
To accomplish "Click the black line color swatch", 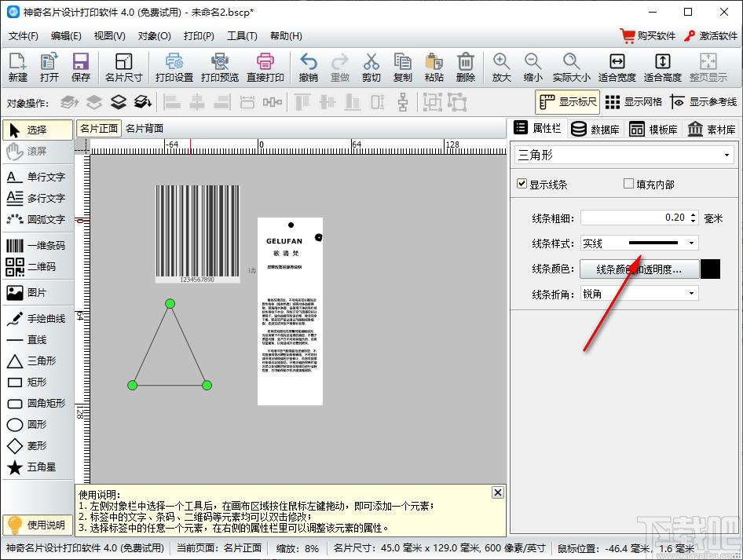I will [710, 269].
